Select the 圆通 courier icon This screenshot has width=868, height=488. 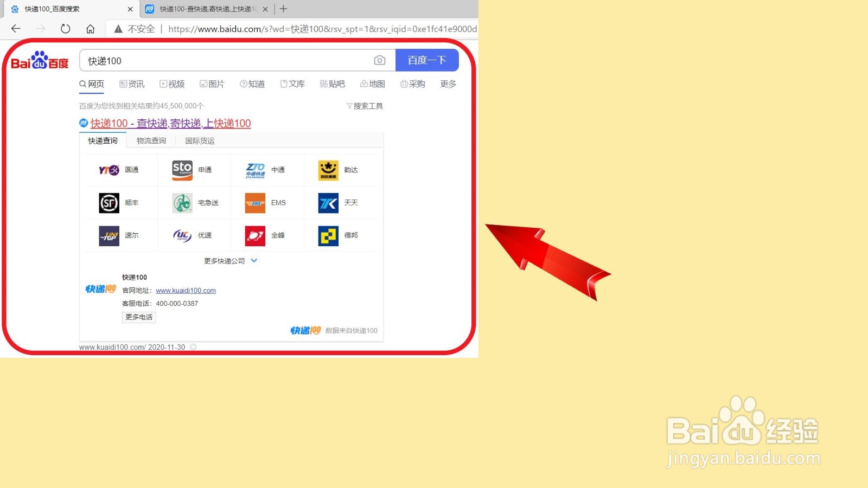point(109,170)
